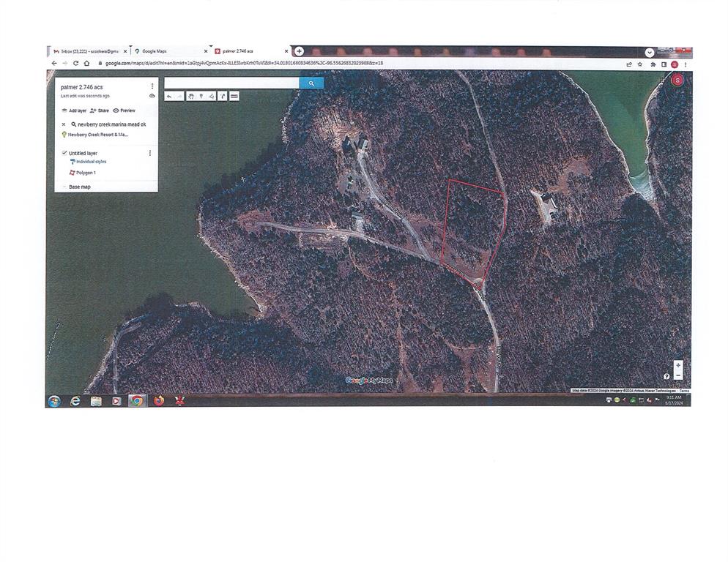Click the Preview button
This screenshot has height=562, width=728.
124,110
